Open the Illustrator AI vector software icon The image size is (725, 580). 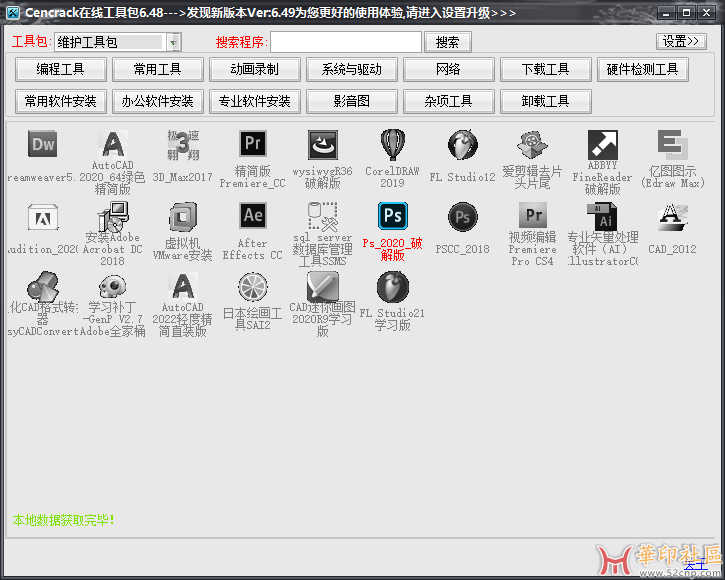point(602,216)
